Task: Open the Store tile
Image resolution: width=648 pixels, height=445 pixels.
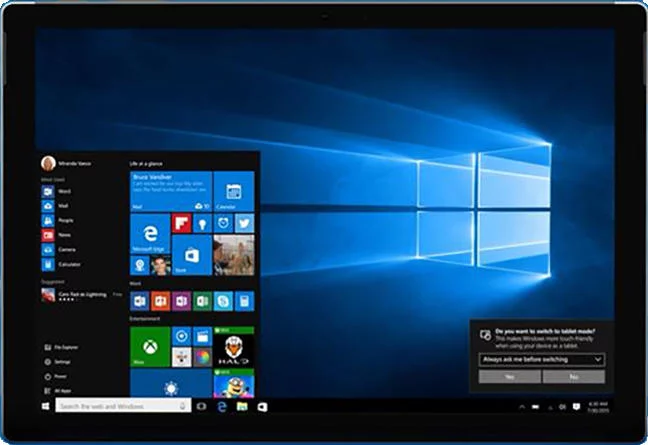Action: pyautogui.click(x=192, y=255)
